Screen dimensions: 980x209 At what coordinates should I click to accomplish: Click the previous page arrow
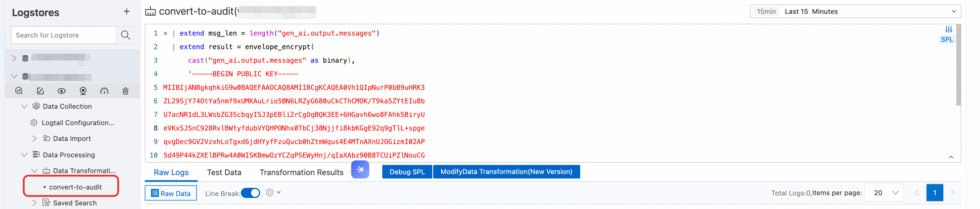916,193
